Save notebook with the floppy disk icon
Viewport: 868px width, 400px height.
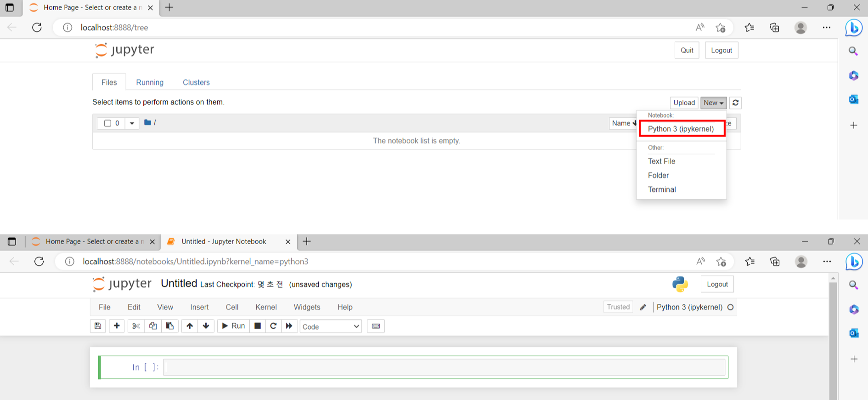tap(98, 326)
